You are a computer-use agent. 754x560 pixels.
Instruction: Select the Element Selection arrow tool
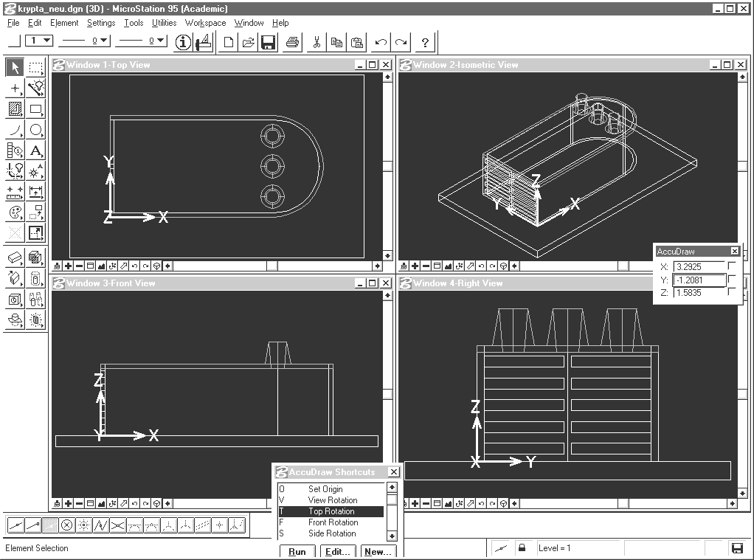[x=15, y=67]
